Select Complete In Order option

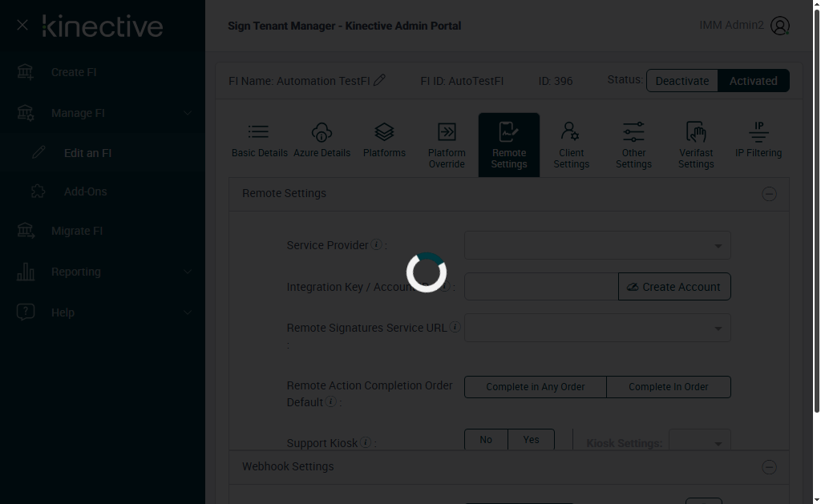click(669, 387)
